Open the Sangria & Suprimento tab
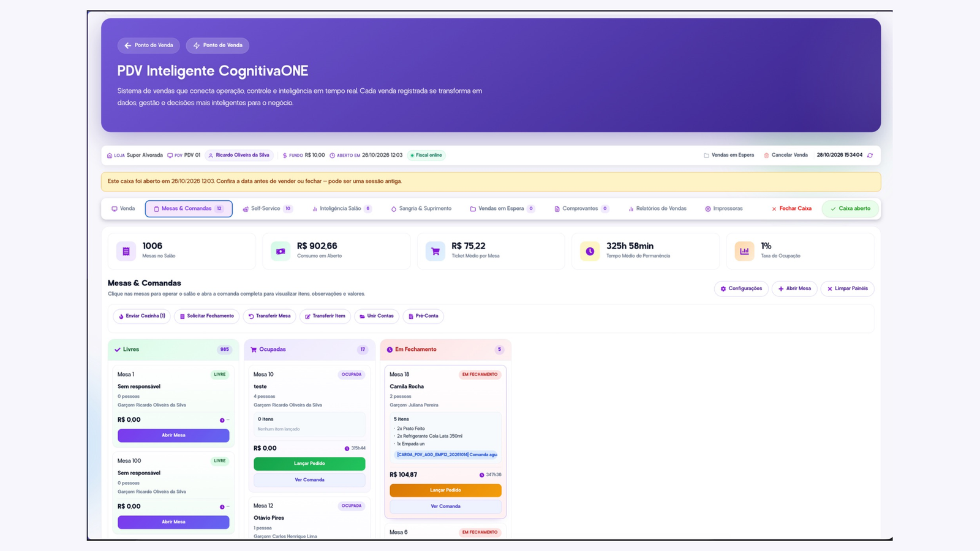Viewport: 980px width, 551px height. click(x=421, y=209)
